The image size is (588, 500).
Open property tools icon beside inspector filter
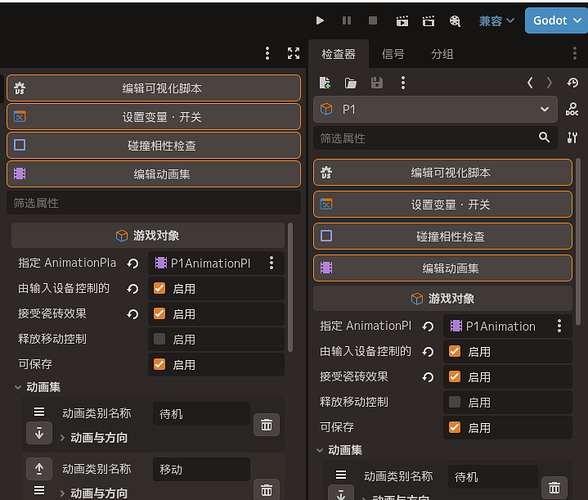coord(572,138)
